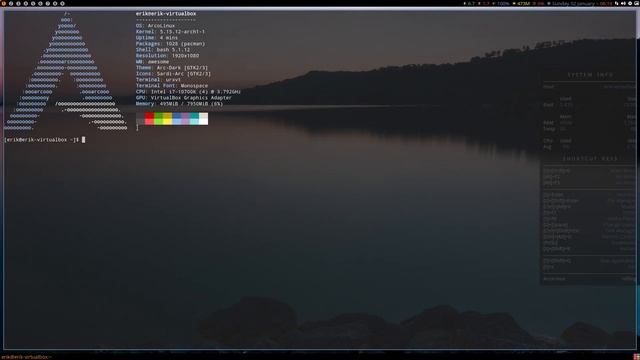Switch to workspace 6 tag icon
Image resolution: width=640 pixels, height=360 pixels.
point(40,3)
